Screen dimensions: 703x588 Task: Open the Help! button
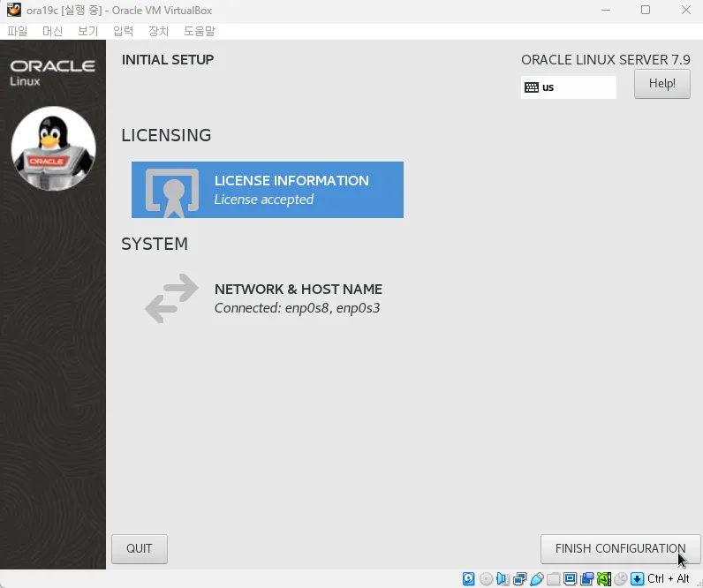pyautogui.click(x=661, y=84)
